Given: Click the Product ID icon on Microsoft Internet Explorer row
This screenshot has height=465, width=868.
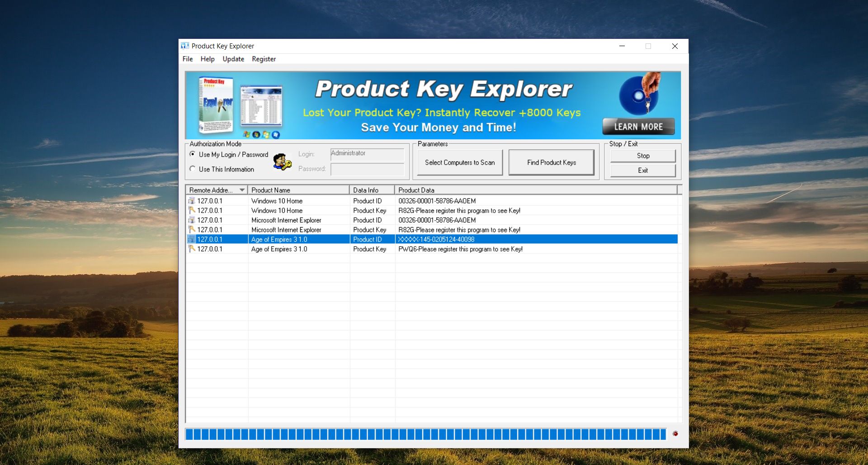Looking at the screenshot, I should click(192, 220).
